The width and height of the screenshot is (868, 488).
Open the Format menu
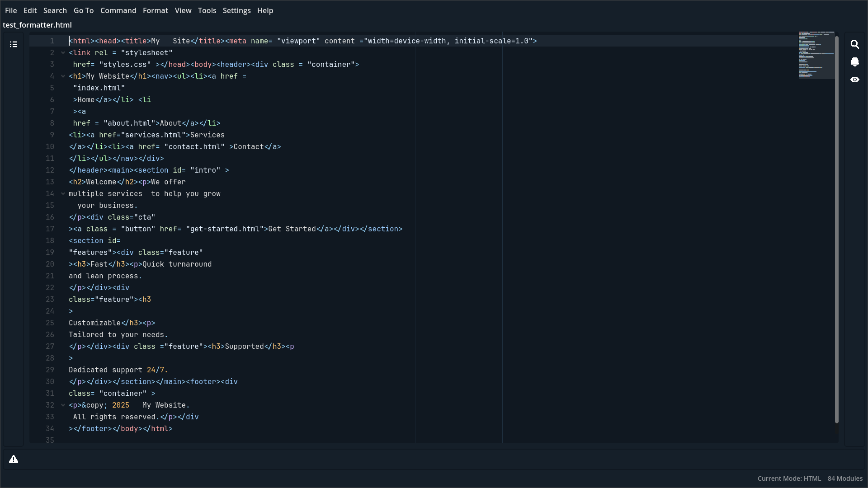(156, 10)
